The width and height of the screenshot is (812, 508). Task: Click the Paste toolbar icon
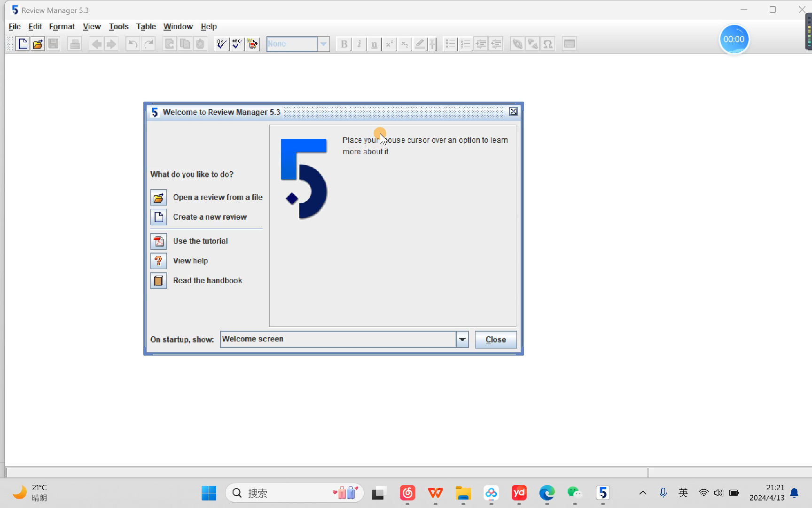click(x=200, y=44)
